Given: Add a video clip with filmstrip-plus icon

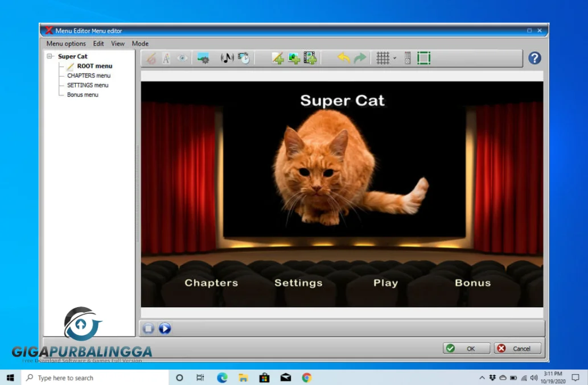Looking at the screenshot, I should coord(310,58).
